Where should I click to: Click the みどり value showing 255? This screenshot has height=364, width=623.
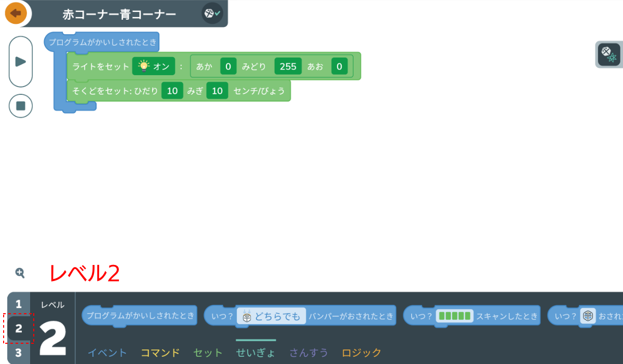point(288,66)
